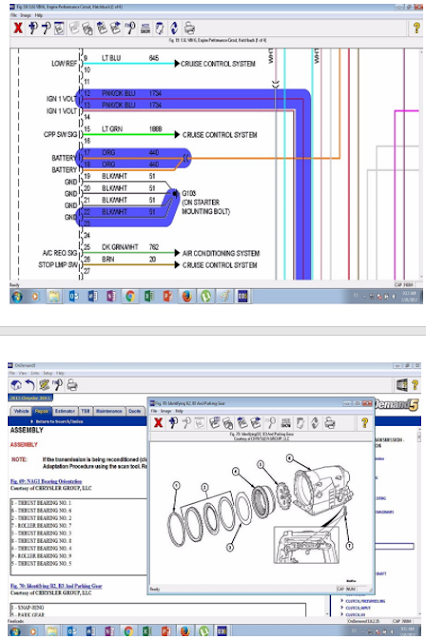The image size is (426, 640).
Task: Switch to the Estimator tab
Action: point(65,411)
